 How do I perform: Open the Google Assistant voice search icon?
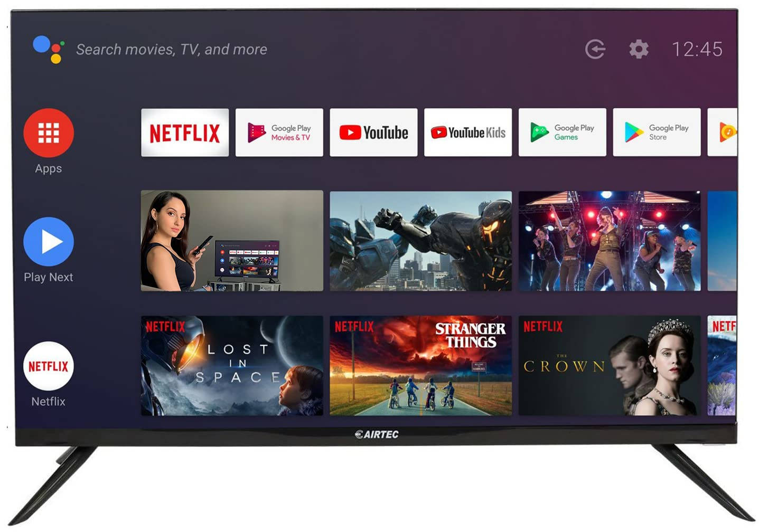click(x=49, y=49)
